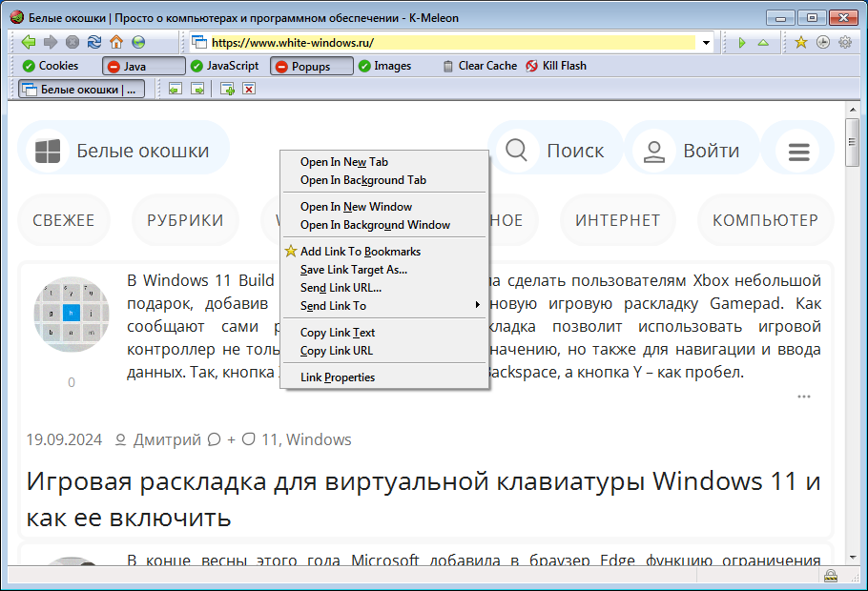The width and height of the screenshot is (868, 591).
Task: Toggle the Popups blocker
Action: [312, 67]
